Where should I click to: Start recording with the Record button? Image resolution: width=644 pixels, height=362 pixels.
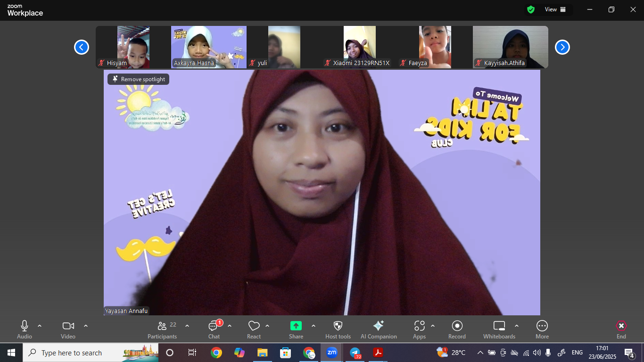(x=457, y=326)
